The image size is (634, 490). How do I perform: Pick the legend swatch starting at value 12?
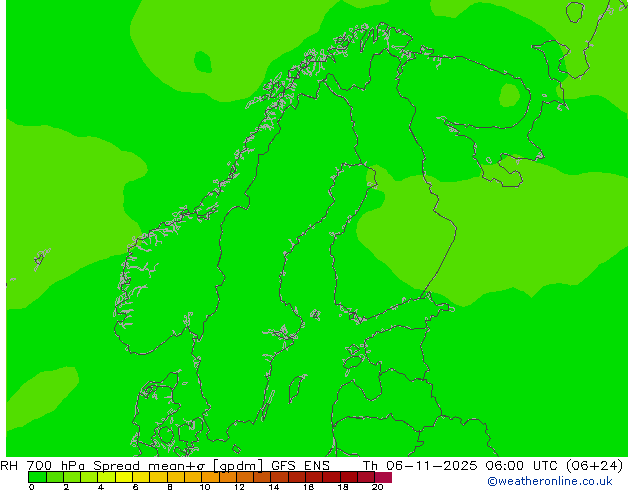[245, 477]
